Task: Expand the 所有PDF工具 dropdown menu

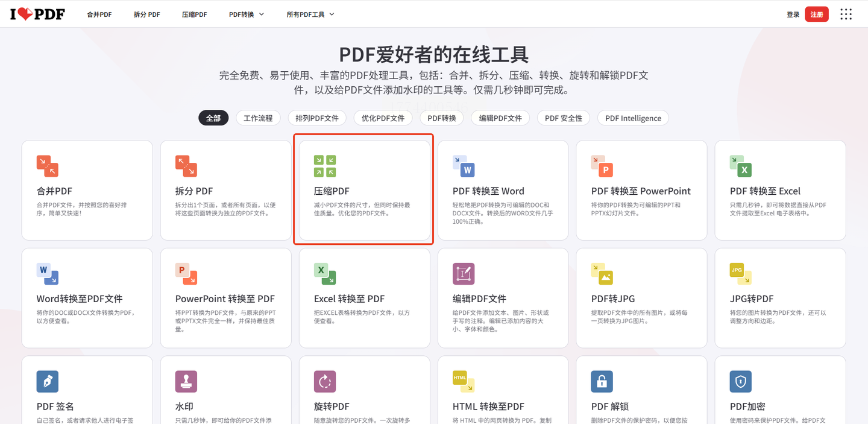Action: click(310, 14)
